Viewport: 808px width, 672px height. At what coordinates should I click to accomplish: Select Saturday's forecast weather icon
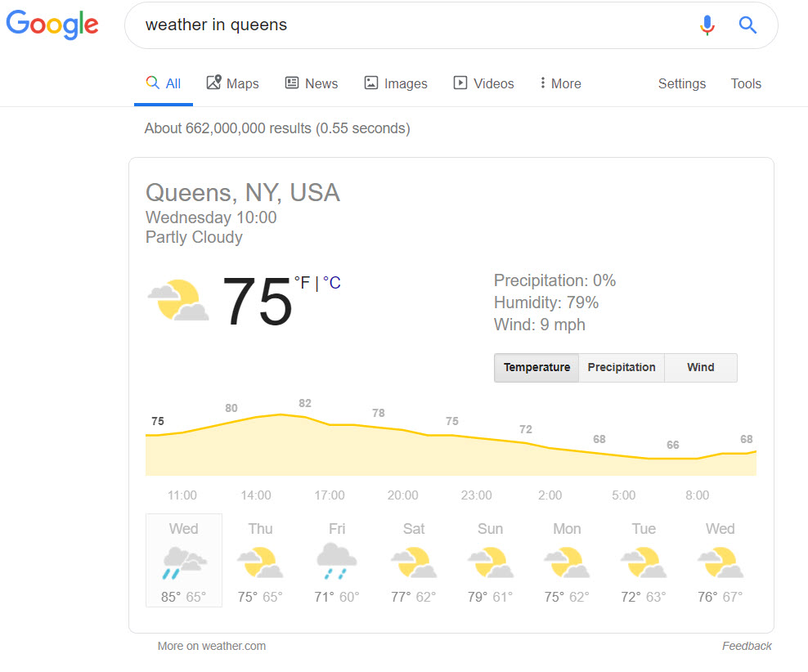[414, 562]
